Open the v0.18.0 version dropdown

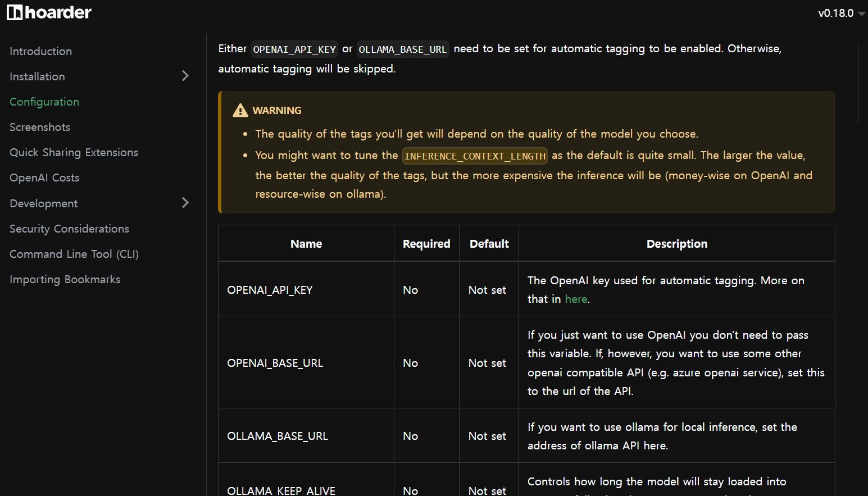(x=841, y=13)
